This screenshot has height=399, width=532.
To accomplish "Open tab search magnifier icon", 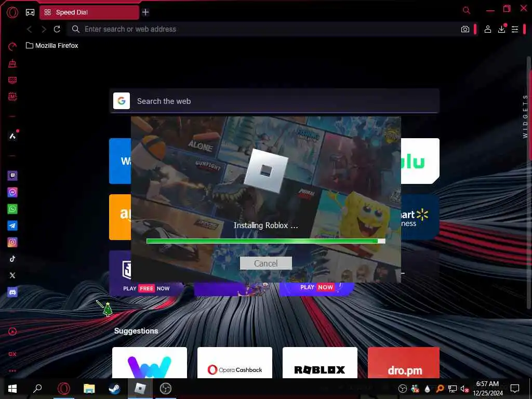I will (x=467, y=10).
